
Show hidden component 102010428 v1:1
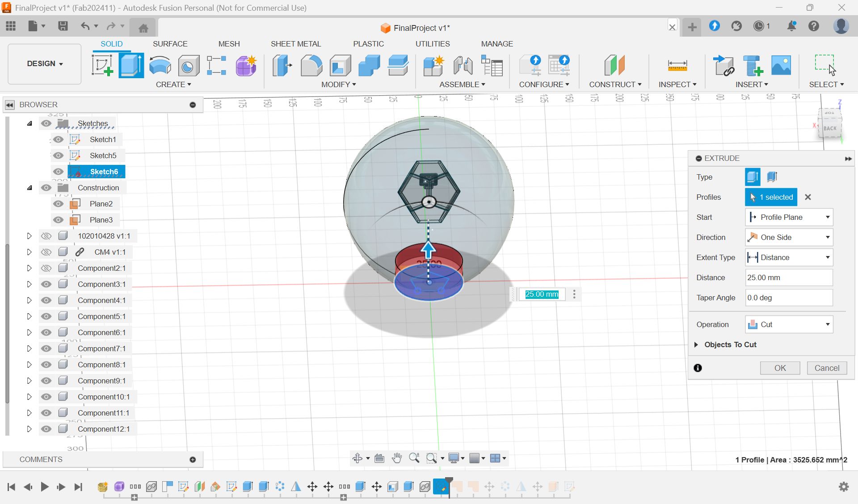[x=46, y=236]
